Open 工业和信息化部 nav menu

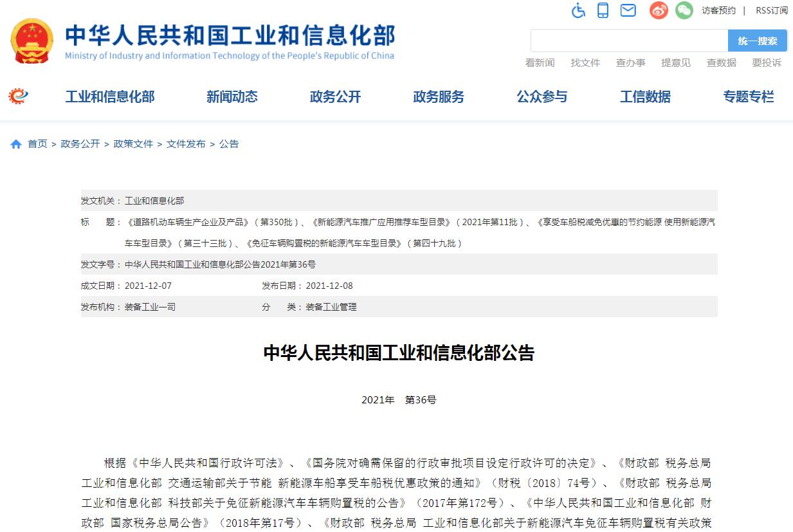coord(110,96)
